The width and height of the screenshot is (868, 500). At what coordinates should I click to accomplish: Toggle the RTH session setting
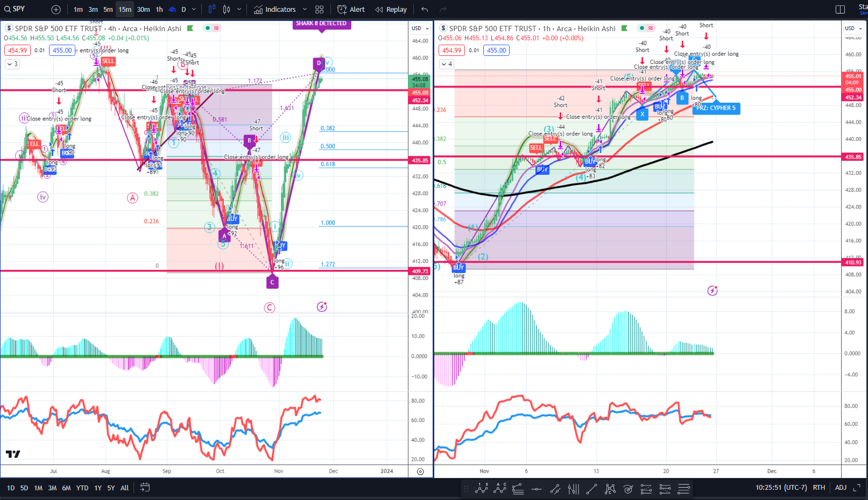819,488
